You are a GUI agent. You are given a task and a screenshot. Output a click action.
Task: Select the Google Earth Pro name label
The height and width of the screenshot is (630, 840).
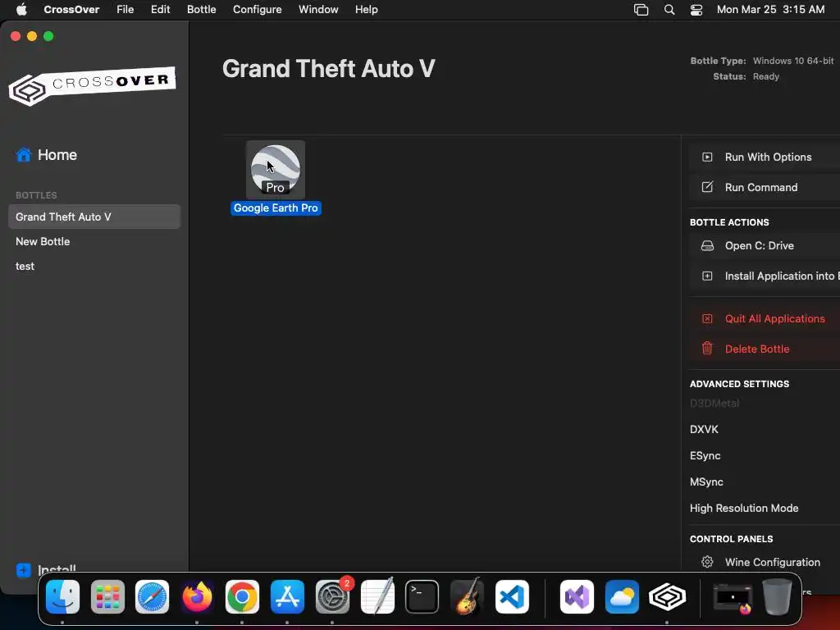point(276,208)
